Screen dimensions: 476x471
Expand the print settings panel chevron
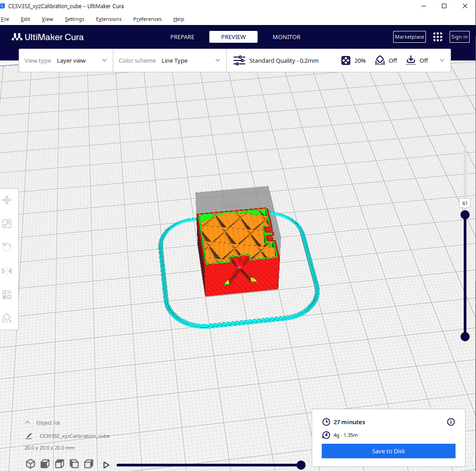[x=442, y=60]
